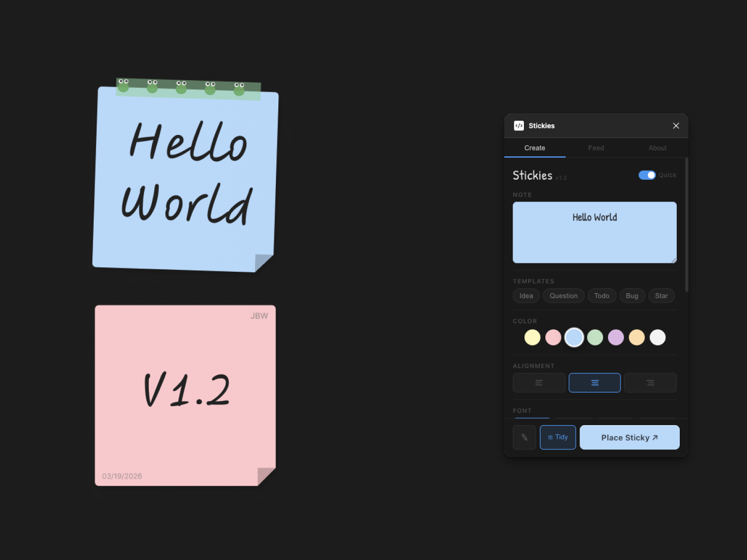Apply the Star template
This screenshot has width=747, height=560.
(661, 296)
